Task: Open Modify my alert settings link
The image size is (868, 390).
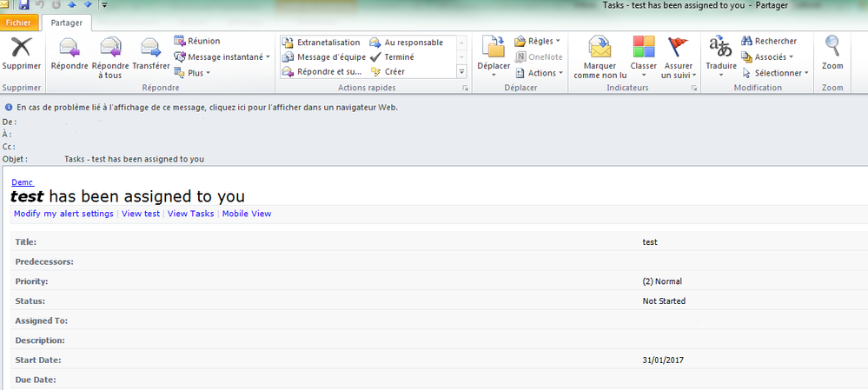Action: click(63, 214)
